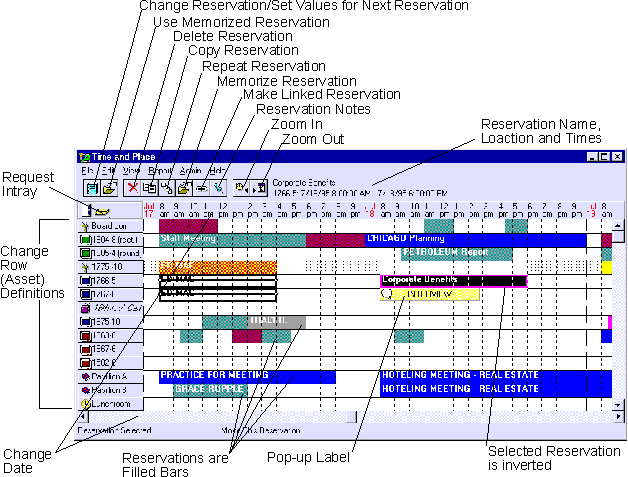
Task: Open the Admin menu
Action: pos(190,171)
